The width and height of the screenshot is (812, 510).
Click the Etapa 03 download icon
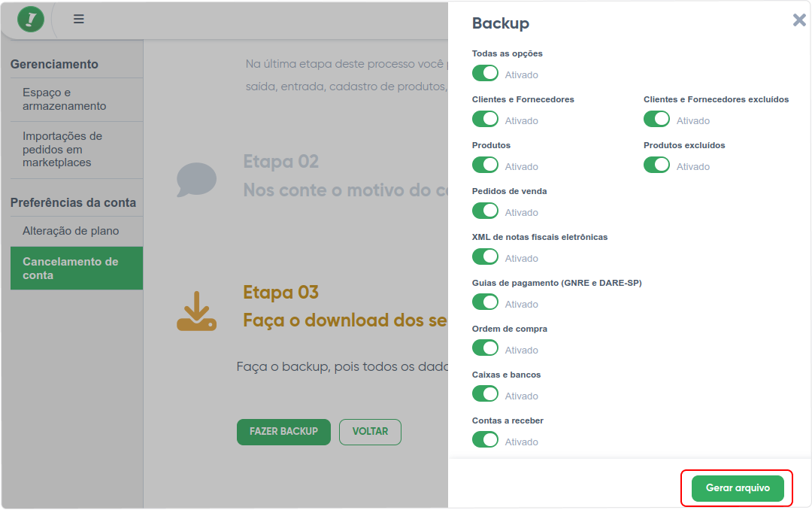pos(197,311)
